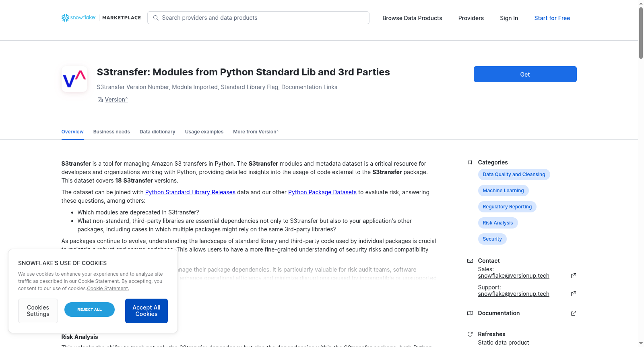Click the provider building icon beside Version^

[100, 100]
